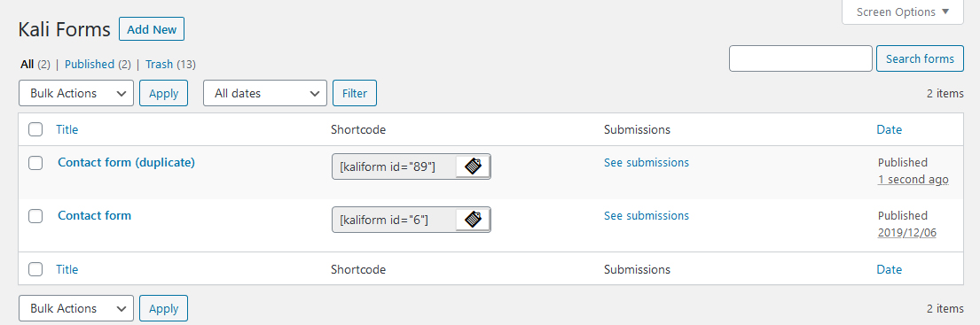Check the Contact form (duplicate) row checkbox

(x=35, y=163)
